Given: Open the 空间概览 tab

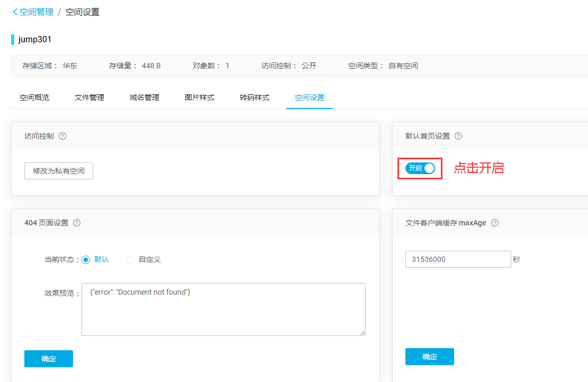Looking at the screenshot, I should (x=34, y=97).
